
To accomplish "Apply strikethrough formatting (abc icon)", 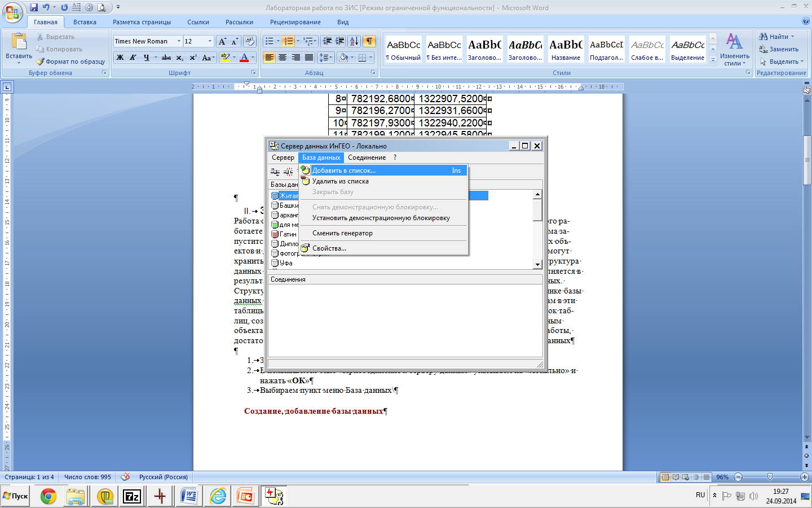I will [x=166, y=58].
